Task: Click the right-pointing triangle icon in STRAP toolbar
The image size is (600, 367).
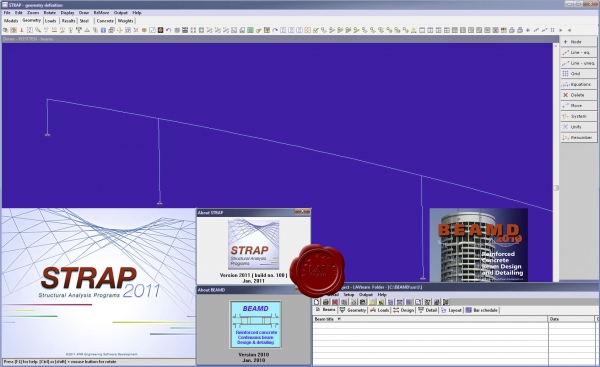Action: click(x=561, y=30)
